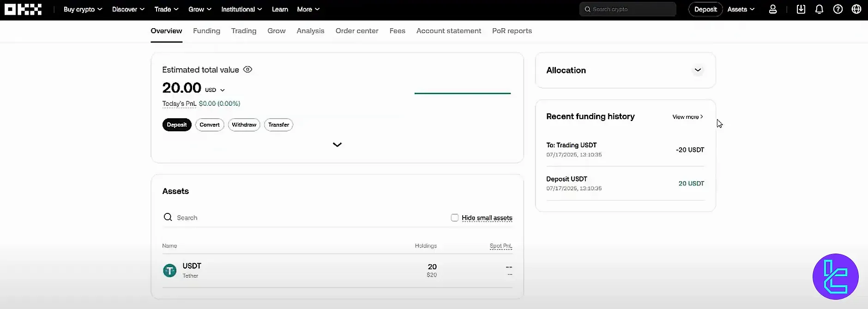Open the Buy crypto menu

point(83,9)
